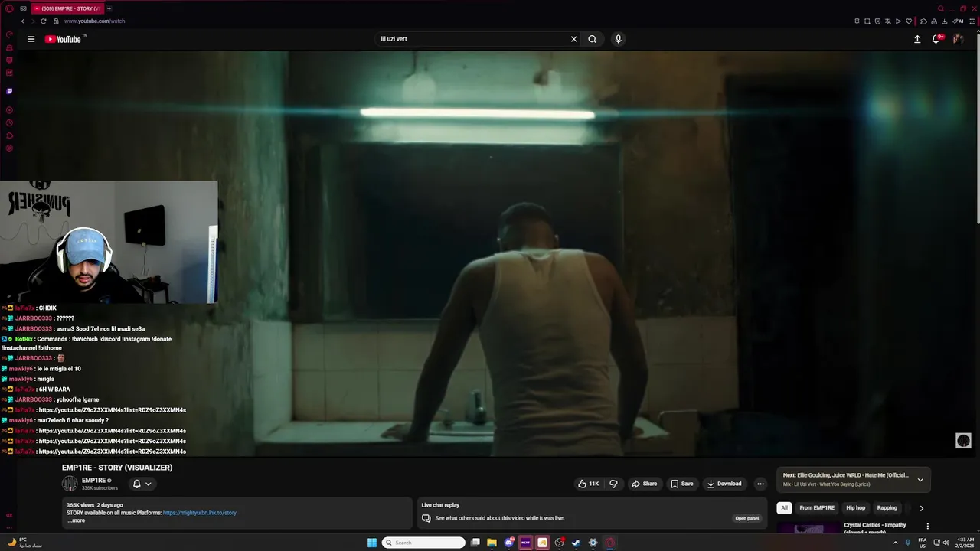This screenshot has width=980, height=551.
Task: Reload the current page
Action: pos(44,21)
